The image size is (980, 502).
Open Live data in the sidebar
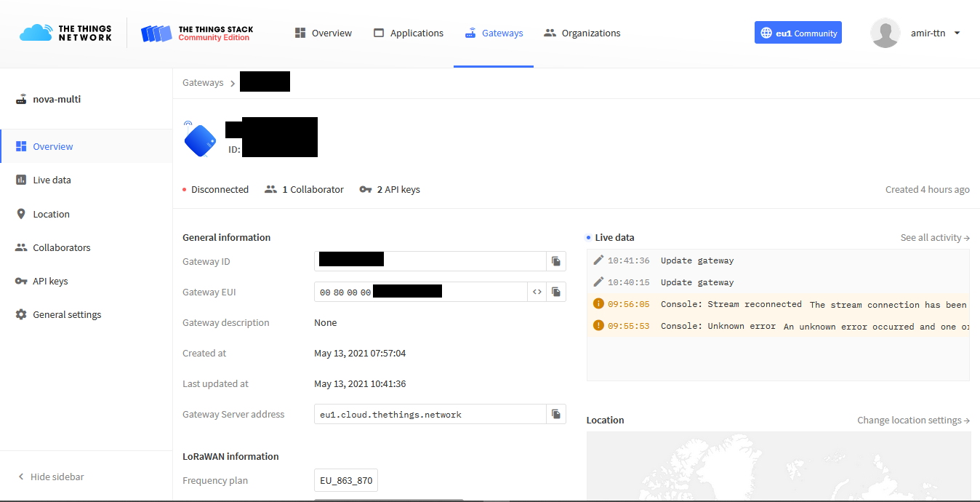coord(52,180)
